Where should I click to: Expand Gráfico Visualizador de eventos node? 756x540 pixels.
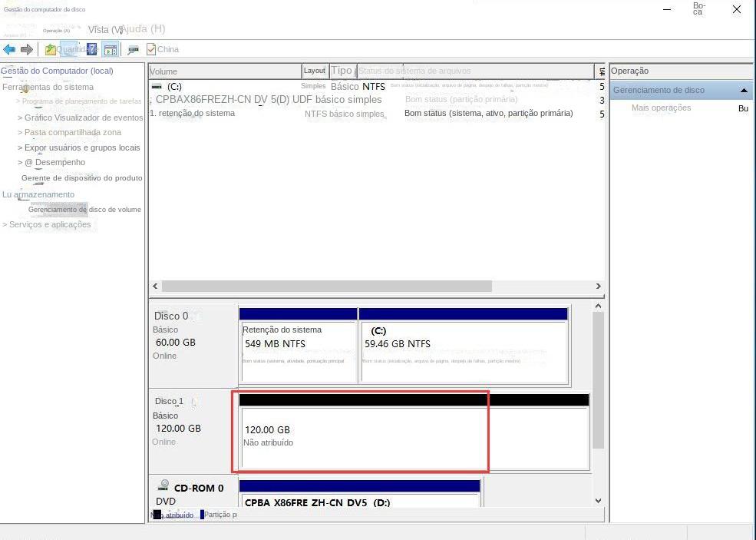20,118
